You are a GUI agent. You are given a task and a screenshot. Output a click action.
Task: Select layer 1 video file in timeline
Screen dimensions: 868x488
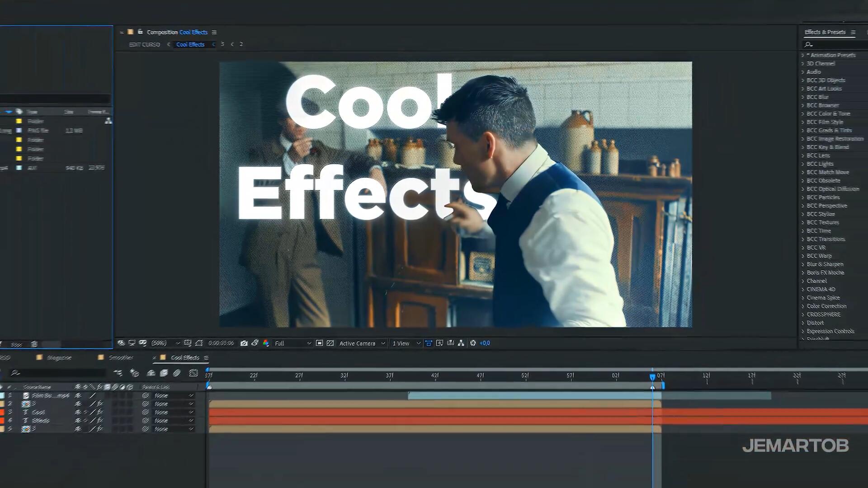tap(51, 395)
